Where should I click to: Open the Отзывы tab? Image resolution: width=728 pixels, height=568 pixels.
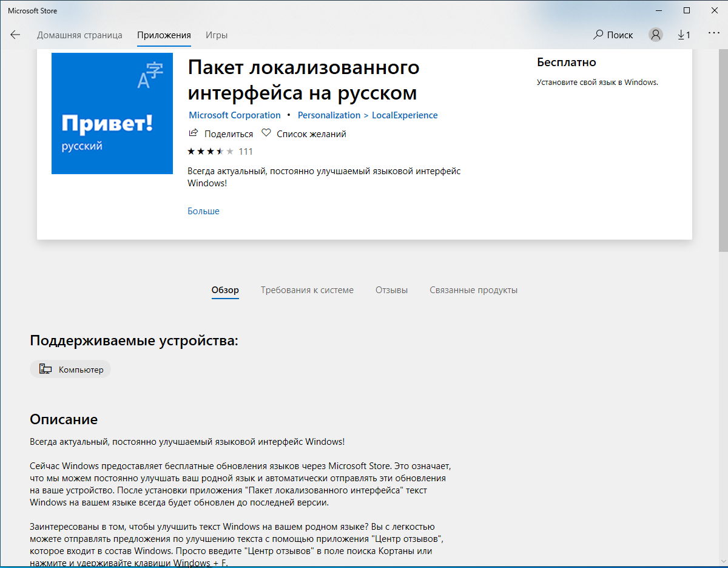[x=391, y=290]
